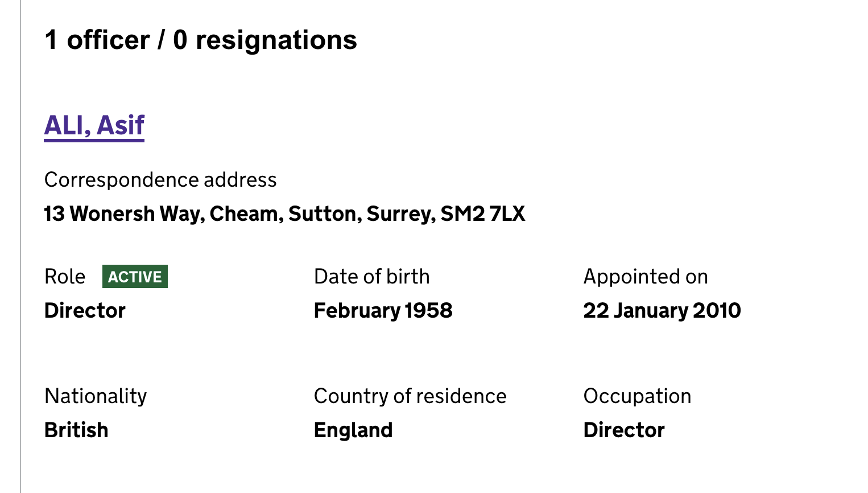Image resolution: width=868 pixels, height=493 pixels.
Task: Click the February 1958 birth date
Action: [x=383, y=311]
